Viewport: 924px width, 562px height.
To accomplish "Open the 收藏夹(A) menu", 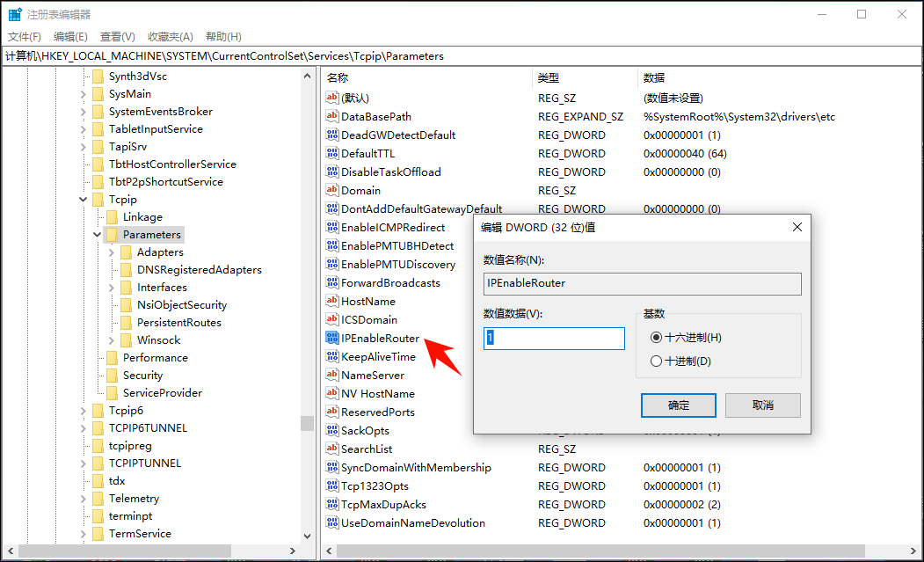I will coord(171,37).
